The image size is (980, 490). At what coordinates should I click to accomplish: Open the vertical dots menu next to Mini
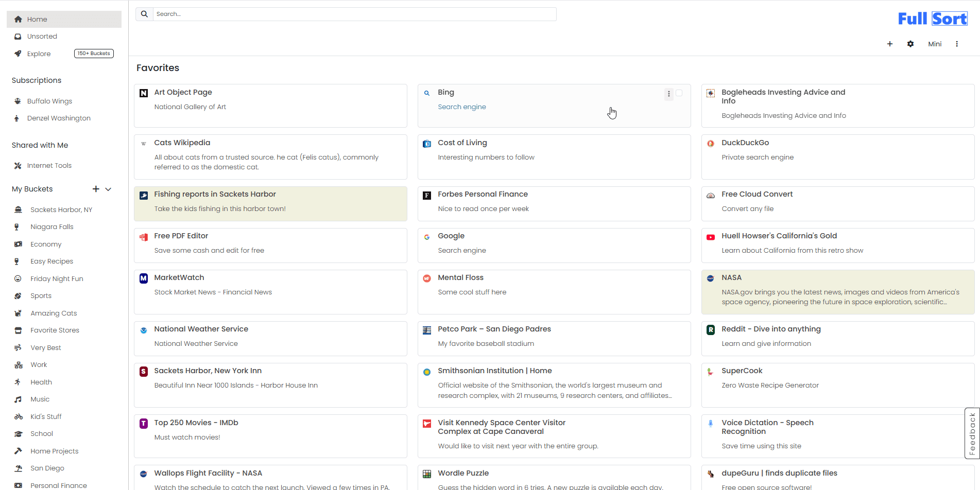tap(957, 44)
